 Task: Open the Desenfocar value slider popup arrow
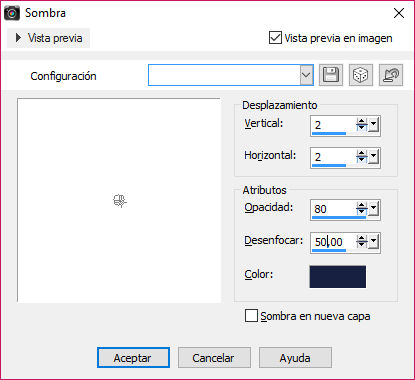pos(374,241)
